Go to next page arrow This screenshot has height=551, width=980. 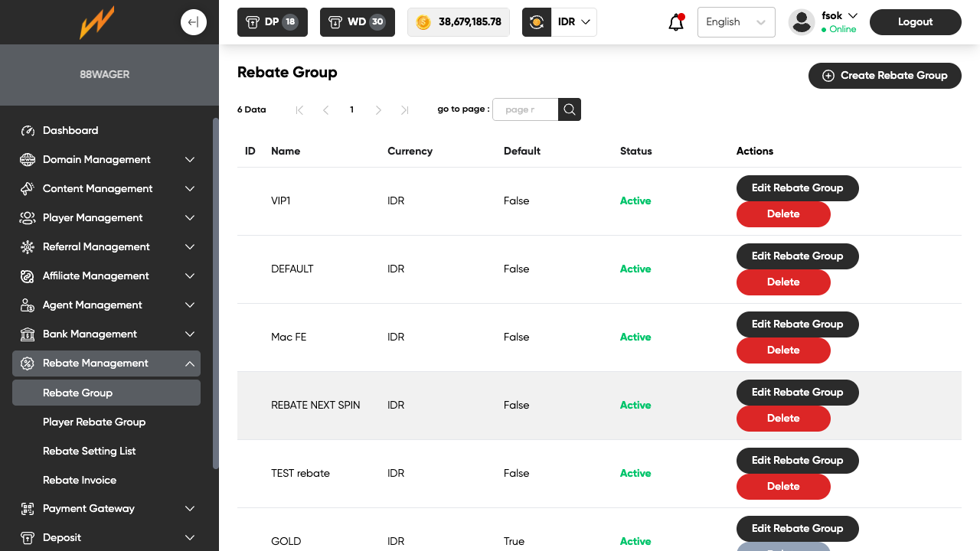point(378,110)
